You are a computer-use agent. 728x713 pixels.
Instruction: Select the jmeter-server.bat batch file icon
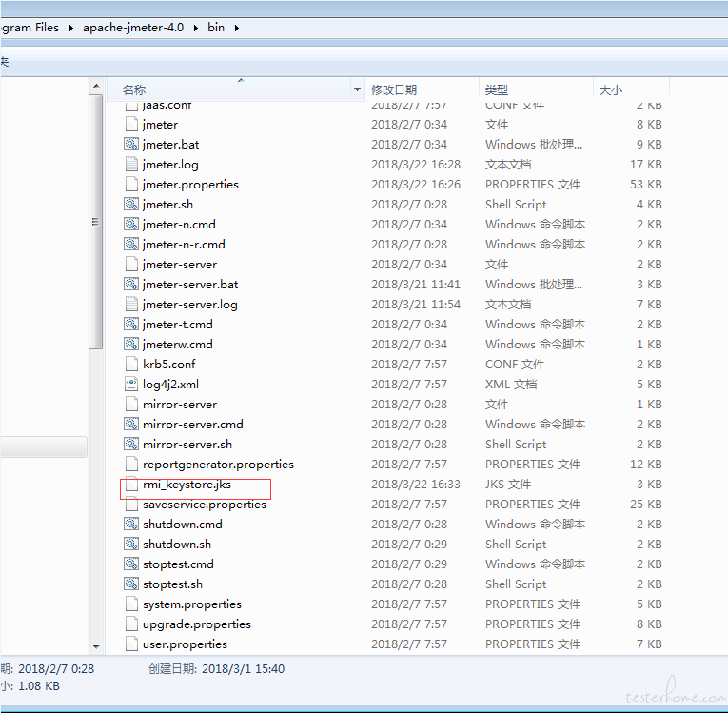click(x=131, y=285)
